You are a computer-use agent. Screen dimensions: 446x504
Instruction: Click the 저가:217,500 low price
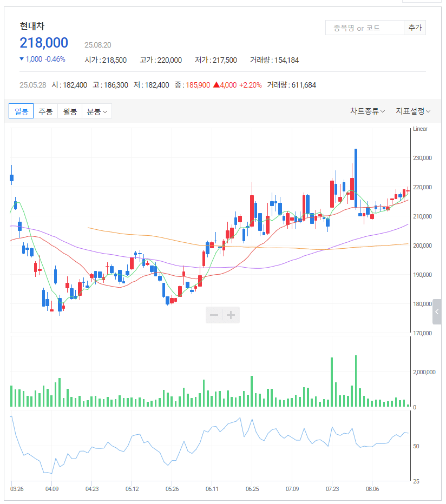(x=216, y=60)
